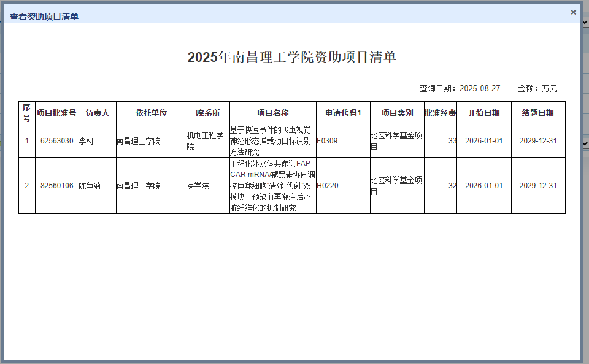
Task: Click project leader 陈争菊
Action: [90, 186]
